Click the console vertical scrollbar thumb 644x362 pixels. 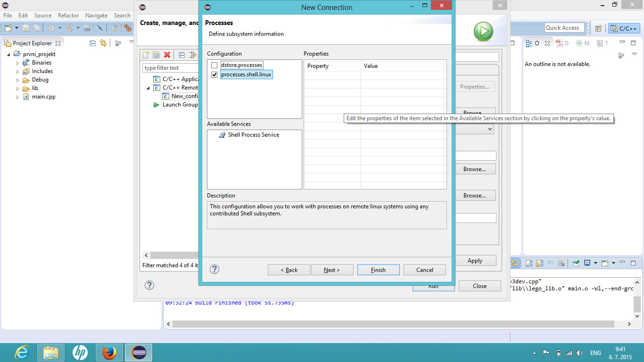pos(637,304)
